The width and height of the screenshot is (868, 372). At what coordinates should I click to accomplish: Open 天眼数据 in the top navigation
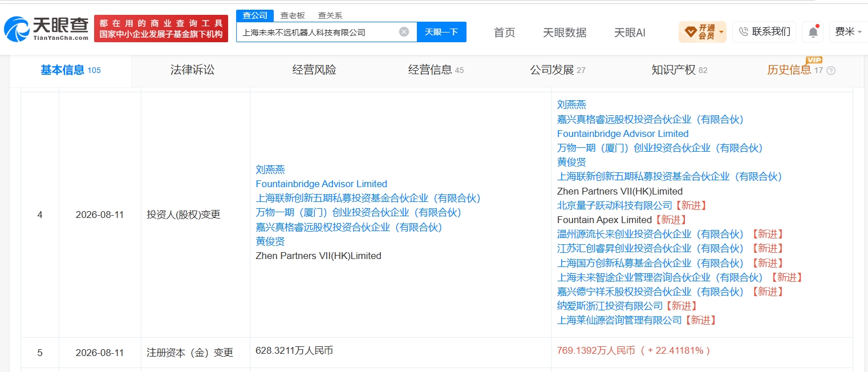point(565,33)
